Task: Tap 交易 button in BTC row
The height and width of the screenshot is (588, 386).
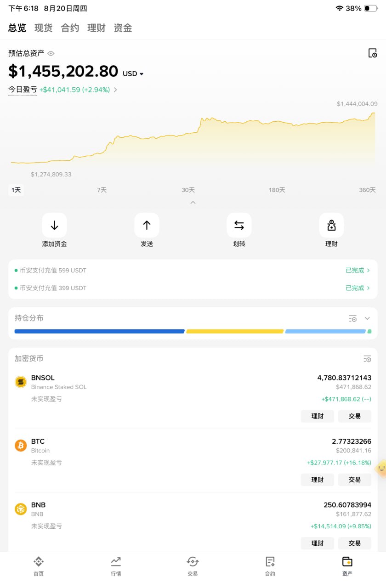Action: click(x=355, y=480)
